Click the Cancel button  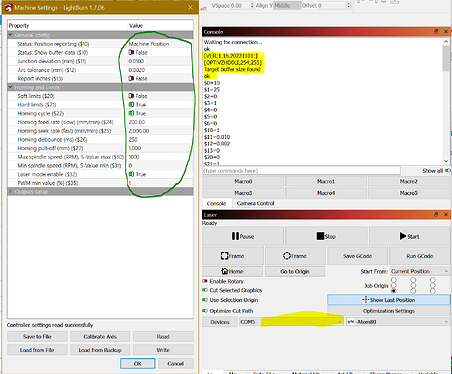click(176, 363)
